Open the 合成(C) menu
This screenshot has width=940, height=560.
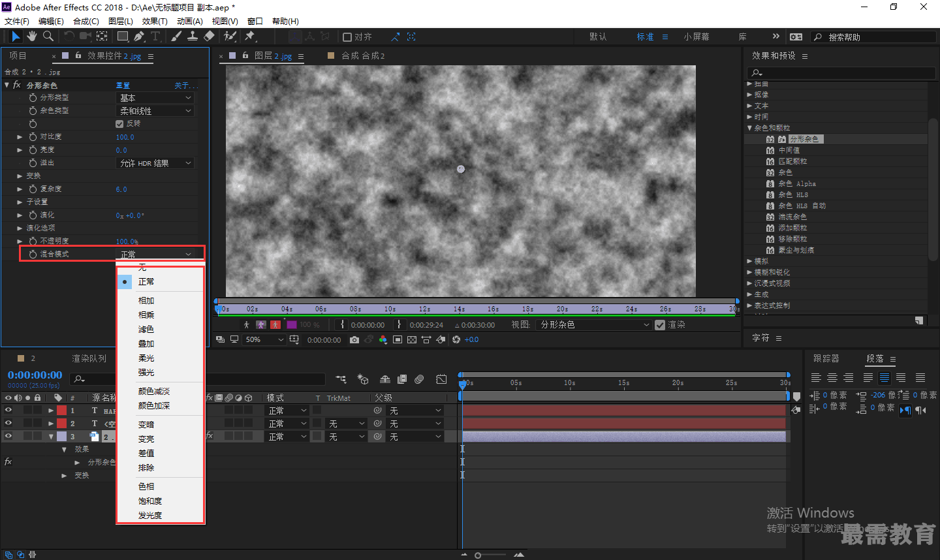(x=86, y=22)
